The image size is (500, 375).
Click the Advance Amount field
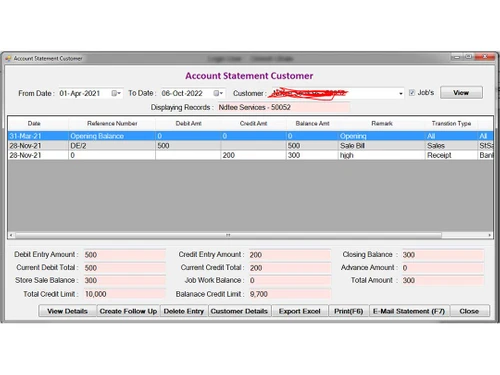443,268
